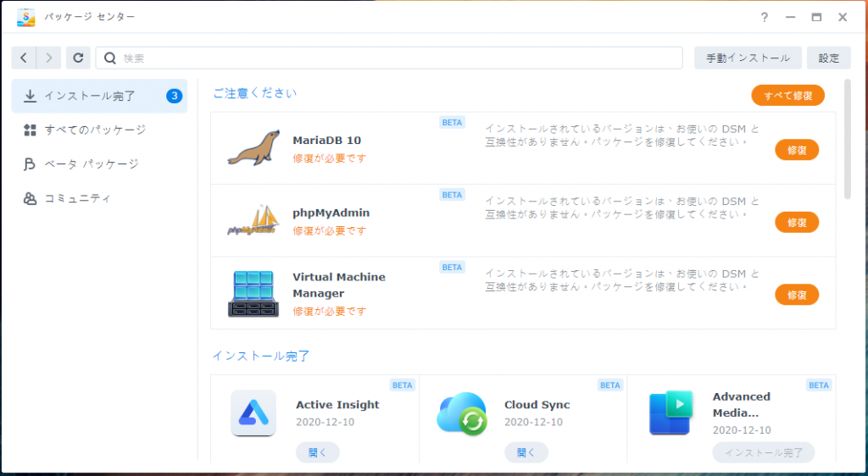This screenshot has height=476, width=868.
Task: Click the grid icon beside すべてのパッケージ
Action: point(30,130)
